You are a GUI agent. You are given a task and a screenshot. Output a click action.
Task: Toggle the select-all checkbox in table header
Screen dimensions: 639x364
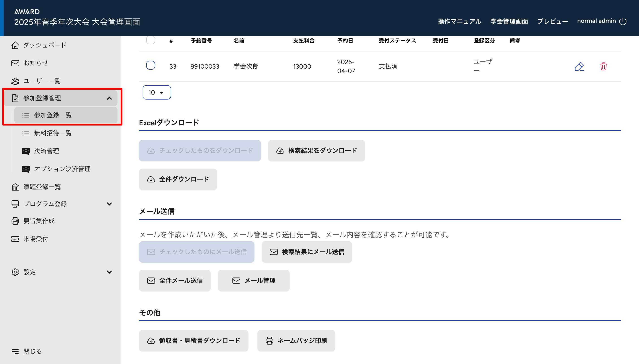pyautogui.click(x=150, y=40)
